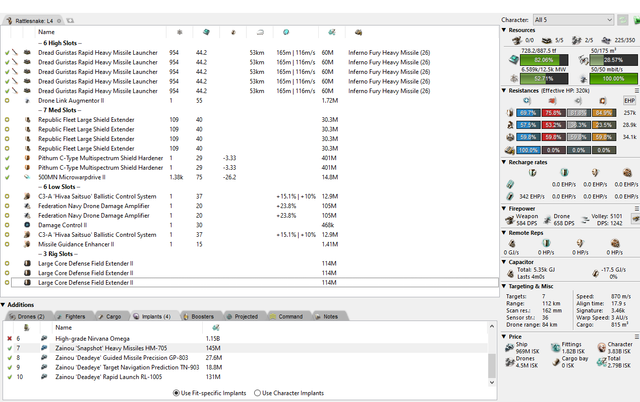Switch to the Drones (2) tab

(27, 316)
